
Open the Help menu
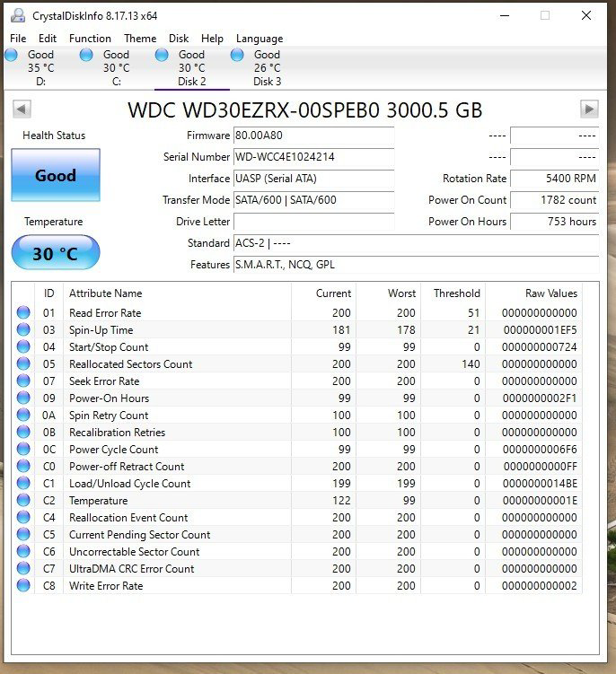[212, 39]
